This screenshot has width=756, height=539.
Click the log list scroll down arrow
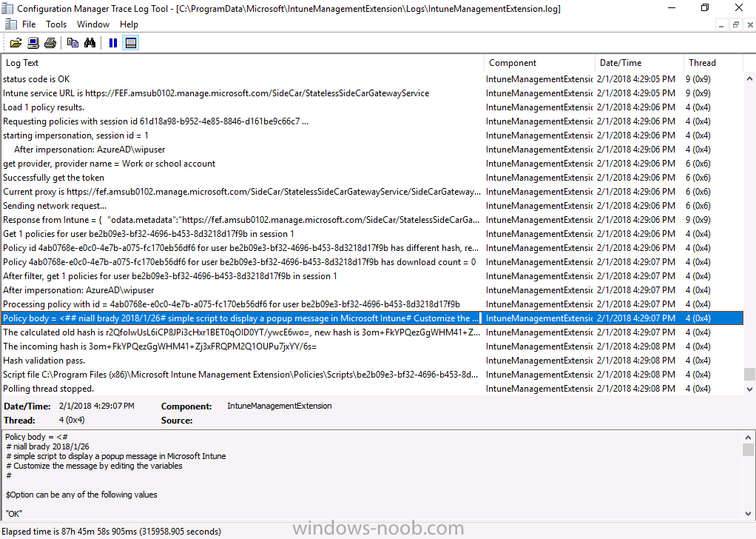click(749, 389)
